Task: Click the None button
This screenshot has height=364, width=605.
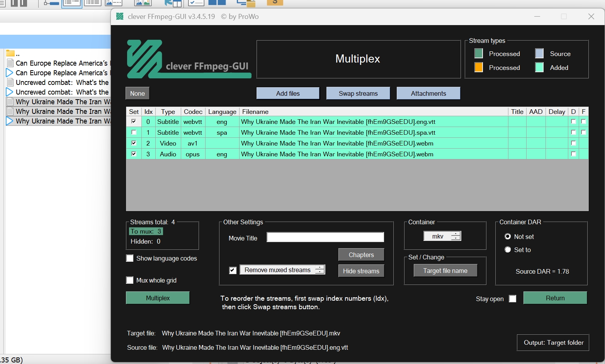Action: click(138, 93)
